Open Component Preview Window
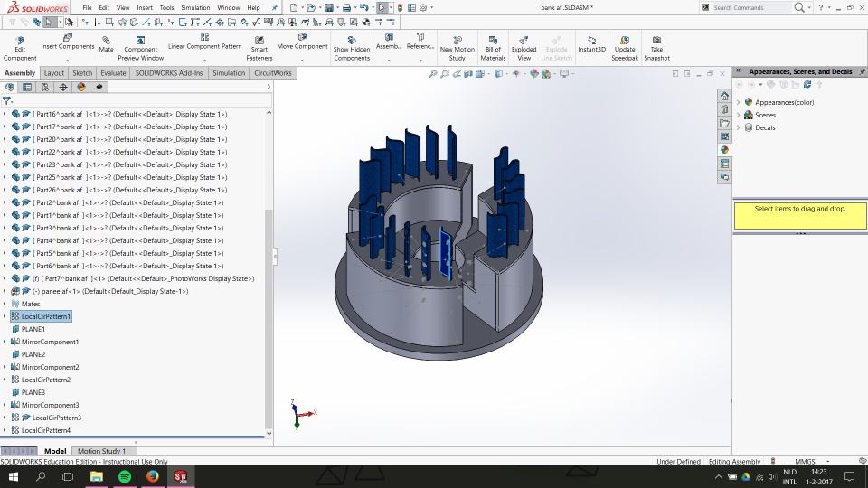868x488 pixels. click(141, 49)
